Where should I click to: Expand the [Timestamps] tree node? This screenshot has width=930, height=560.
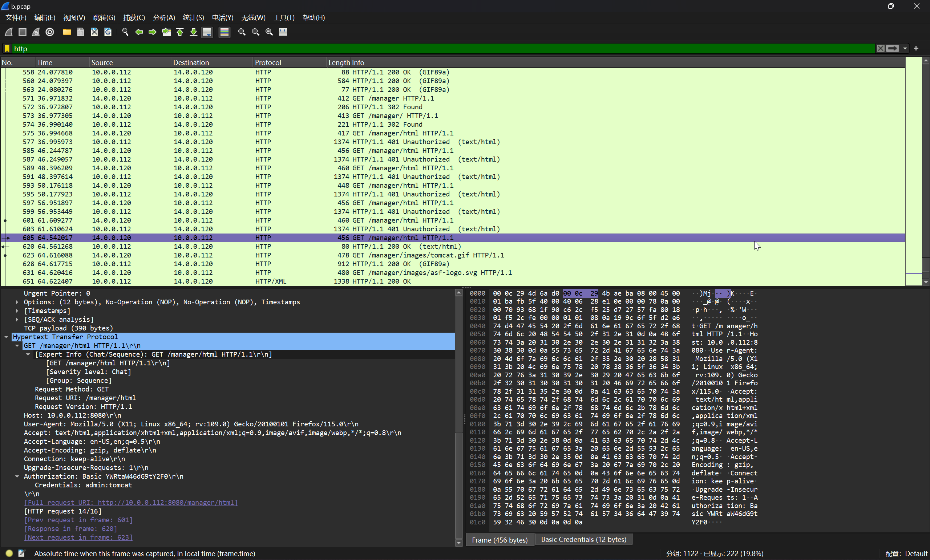tap(17, 311)
